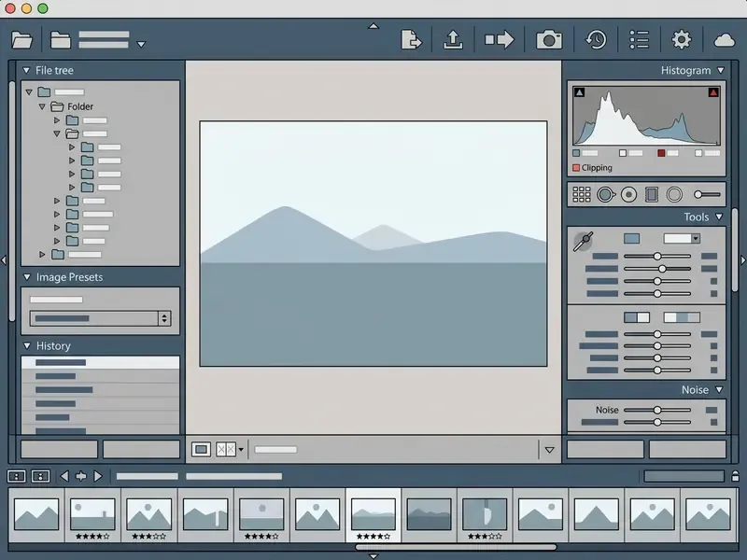This screenshot has width=747, height=560.
Task: Click the first filmstrip layout icon
Action: [16, 476]
